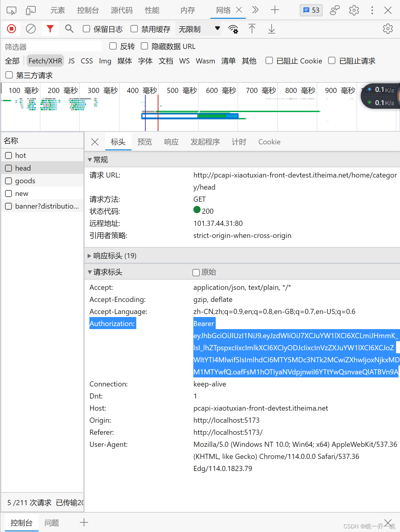400x532 pixels.
Task: Collapse the request headers section
Action: click(90, 272)
